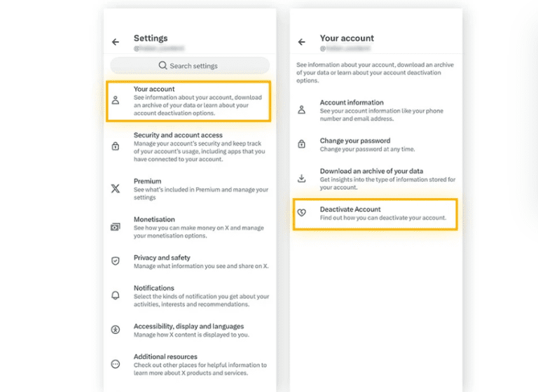The image size is (538, 392).
Task: Click the back arrow beside Settings
Action: (x=116, y=42)
